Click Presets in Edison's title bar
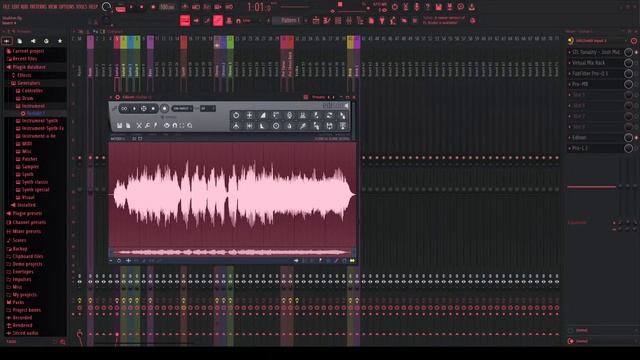640x360 pixels. 318,97
